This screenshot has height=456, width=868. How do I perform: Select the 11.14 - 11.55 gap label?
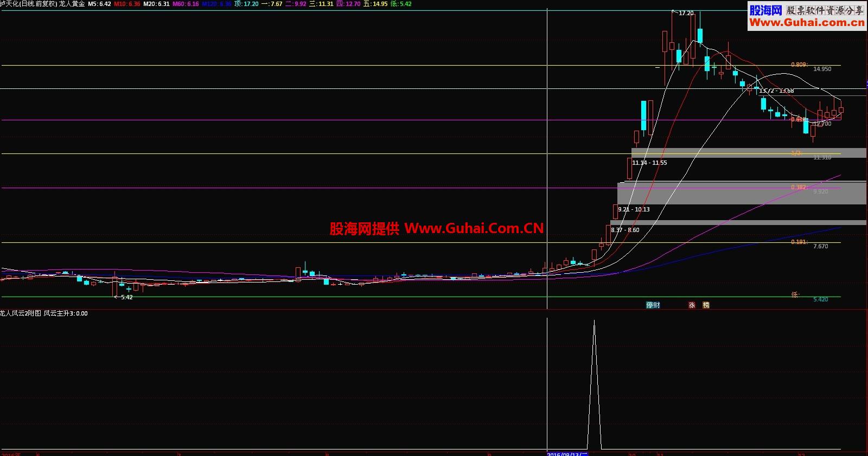click(x=649, y=163)
